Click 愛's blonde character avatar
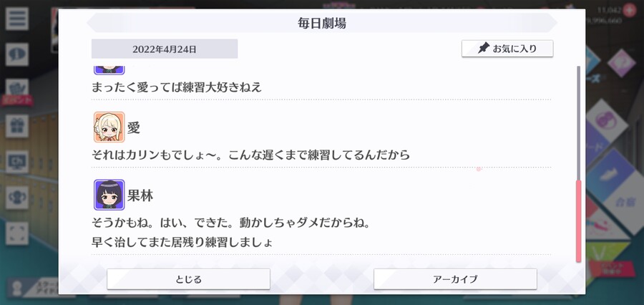 [109, 127]
